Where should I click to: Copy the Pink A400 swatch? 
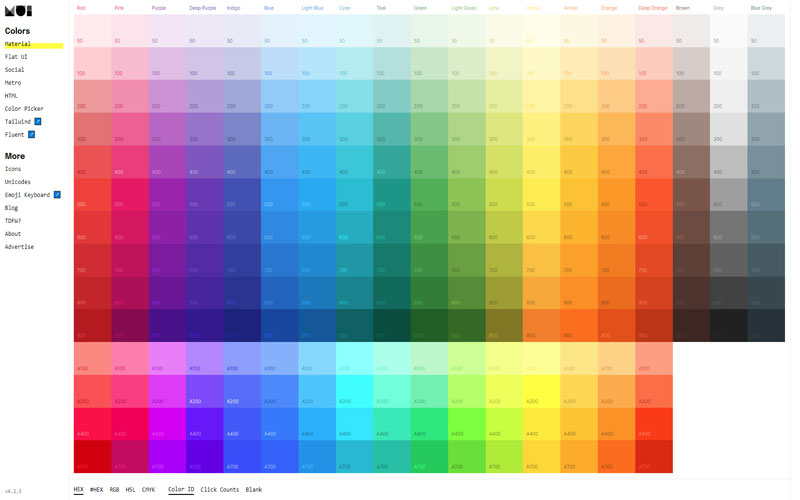click(x=130, y=424)
